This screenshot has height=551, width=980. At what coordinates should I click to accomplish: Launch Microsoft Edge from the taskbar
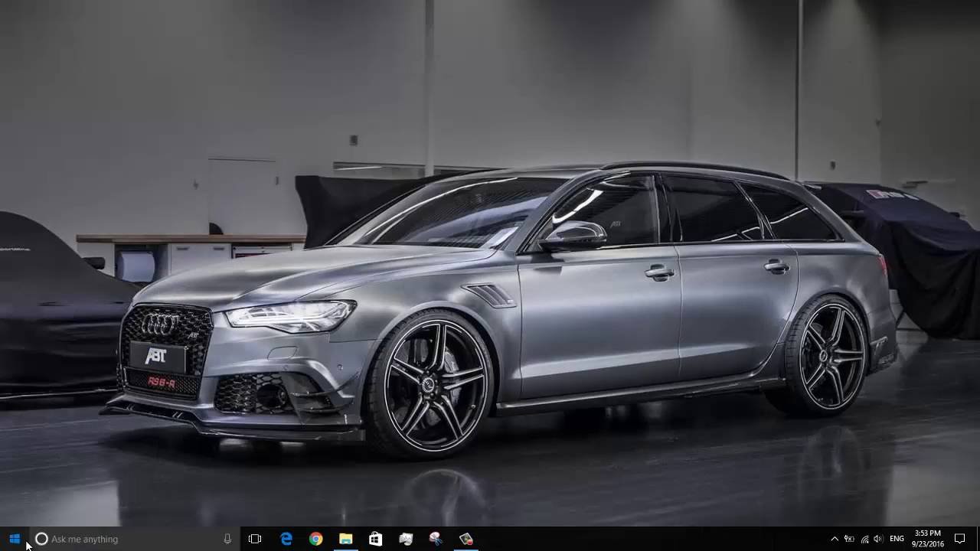[x=286, y=539]
